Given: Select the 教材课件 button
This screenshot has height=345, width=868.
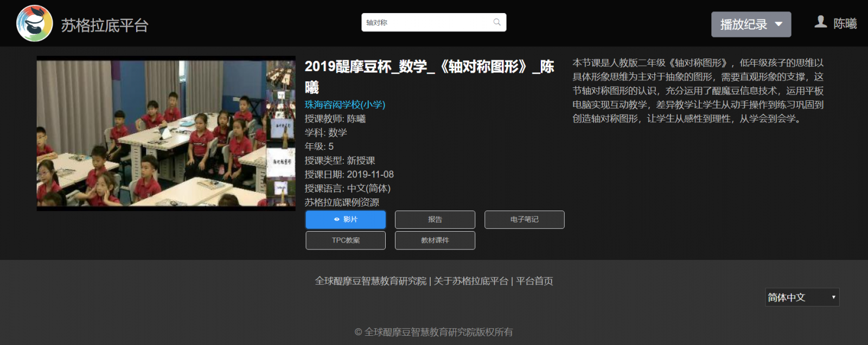Looking at the screenshot, I should coord(435,240).
